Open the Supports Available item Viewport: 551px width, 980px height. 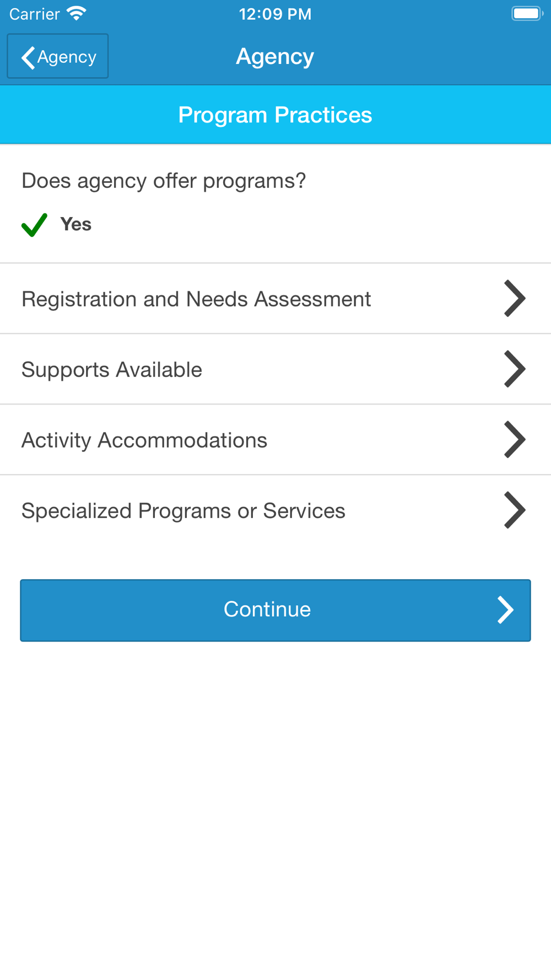[x=112, y=370]
